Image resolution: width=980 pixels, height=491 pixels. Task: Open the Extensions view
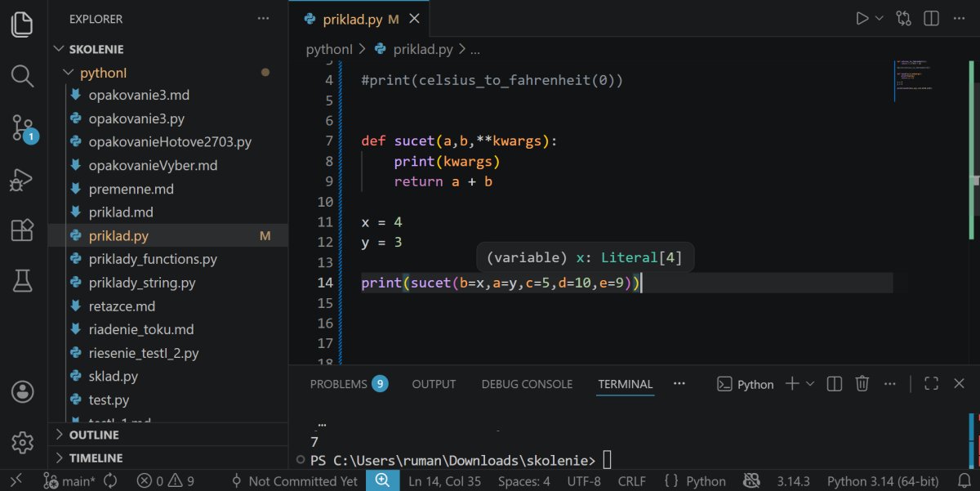22,230
